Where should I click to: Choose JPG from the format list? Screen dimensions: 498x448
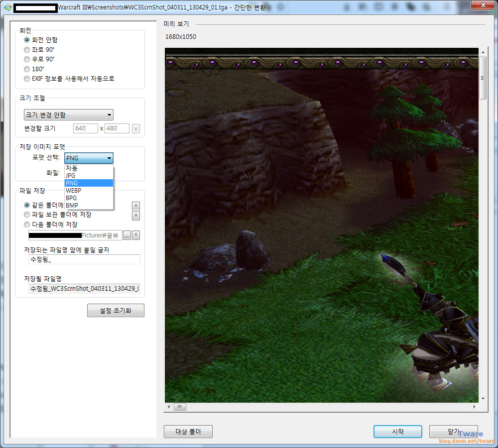(89, 176)
